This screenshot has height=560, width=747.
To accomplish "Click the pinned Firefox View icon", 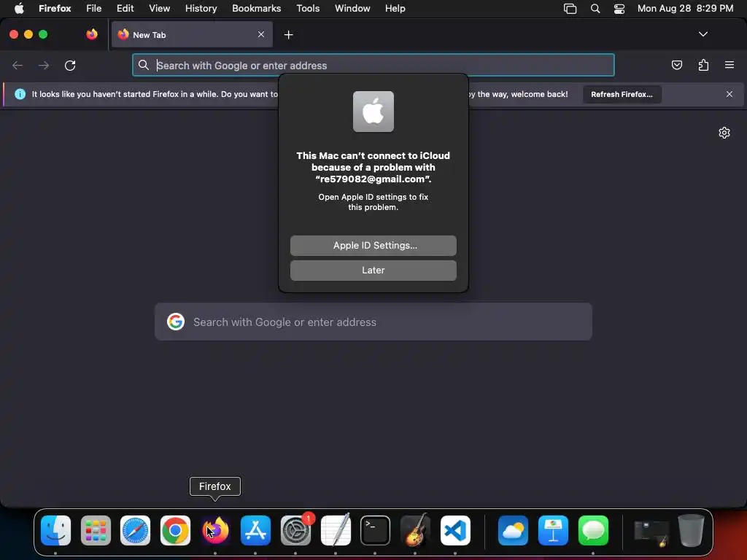I will (91, 34).
